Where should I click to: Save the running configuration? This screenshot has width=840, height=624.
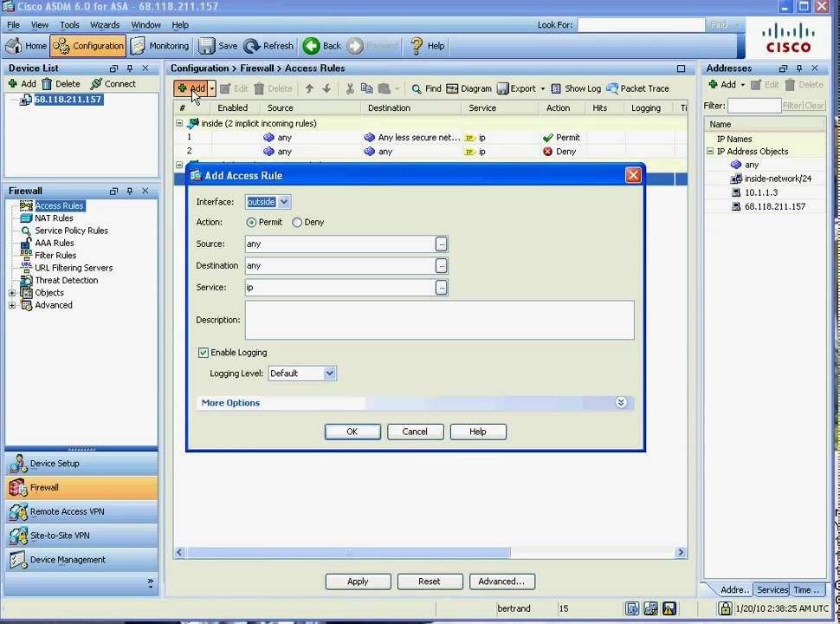[x=218, y=46]
